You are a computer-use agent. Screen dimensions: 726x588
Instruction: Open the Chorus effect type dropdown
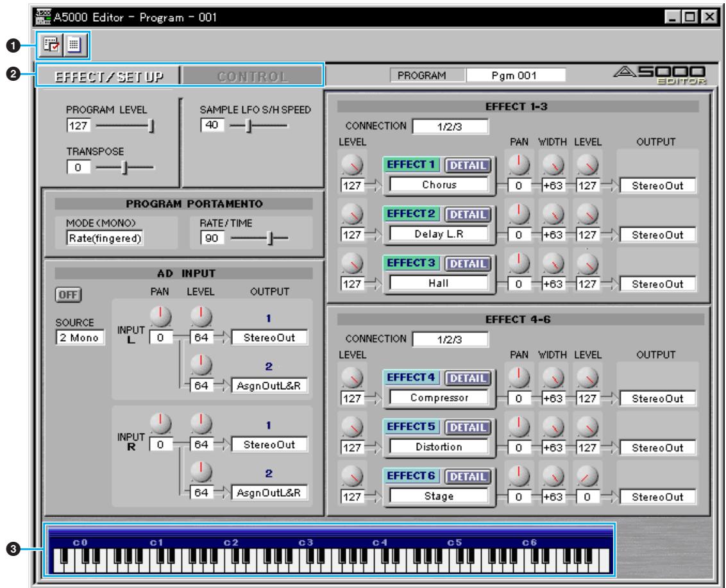point(439,185)
